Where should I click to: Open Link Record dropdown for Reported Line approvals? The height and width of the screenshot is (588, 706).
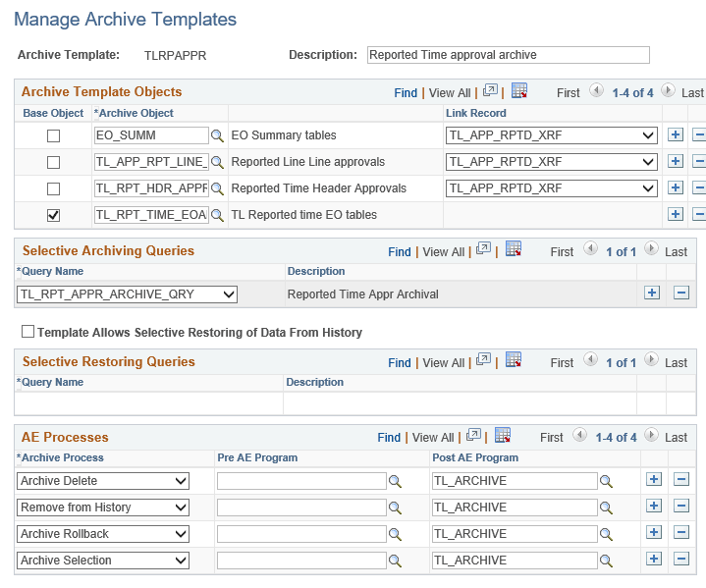tap(552, 162)
